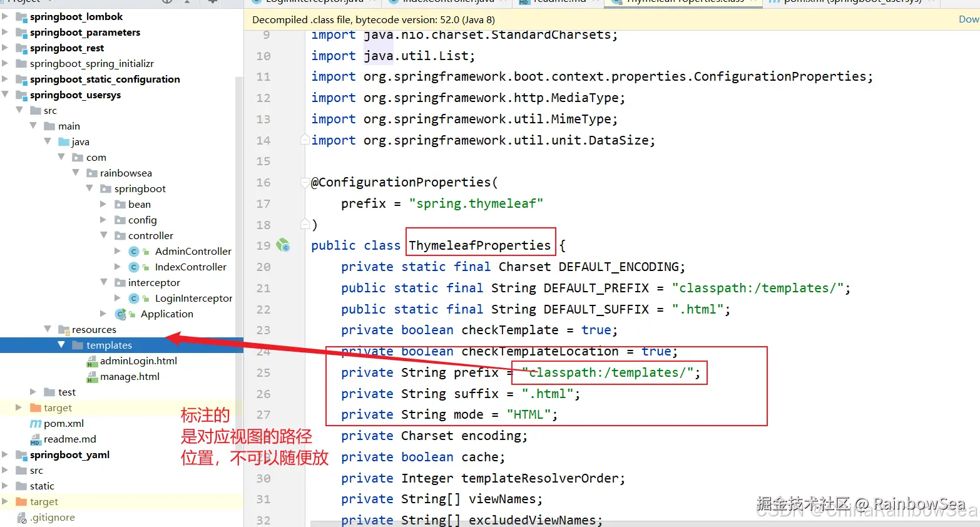The width and height of the screenshot is (980, 527).
Task: Click the springboot_parameters module folder icon
Action: [21, 33]
